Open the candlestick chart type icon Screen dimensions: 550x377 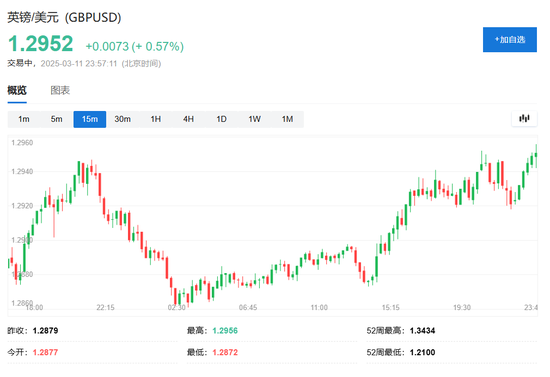click(524, 119)
